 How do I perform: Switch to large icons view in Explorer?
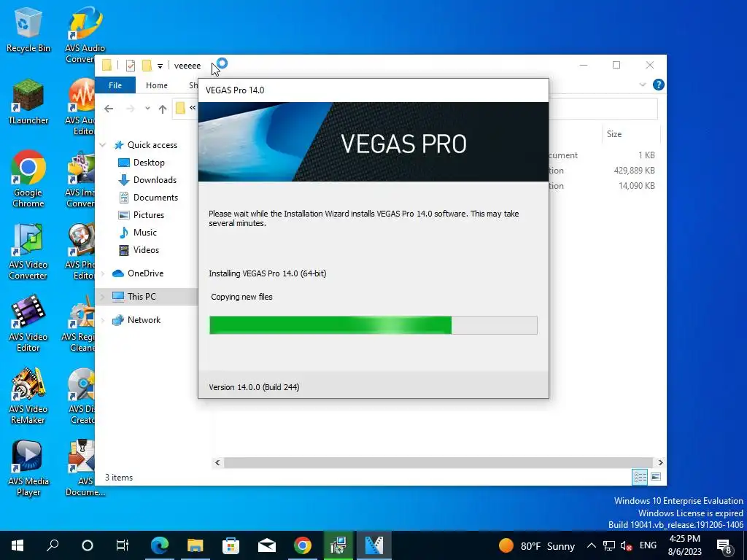point(656,477)
